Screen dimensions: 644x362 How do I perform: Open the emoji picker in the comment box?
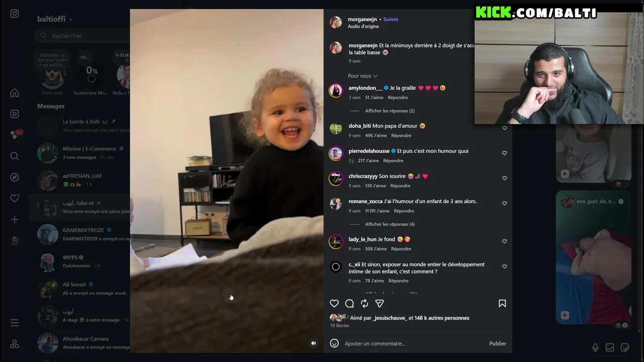click(334, 343)
